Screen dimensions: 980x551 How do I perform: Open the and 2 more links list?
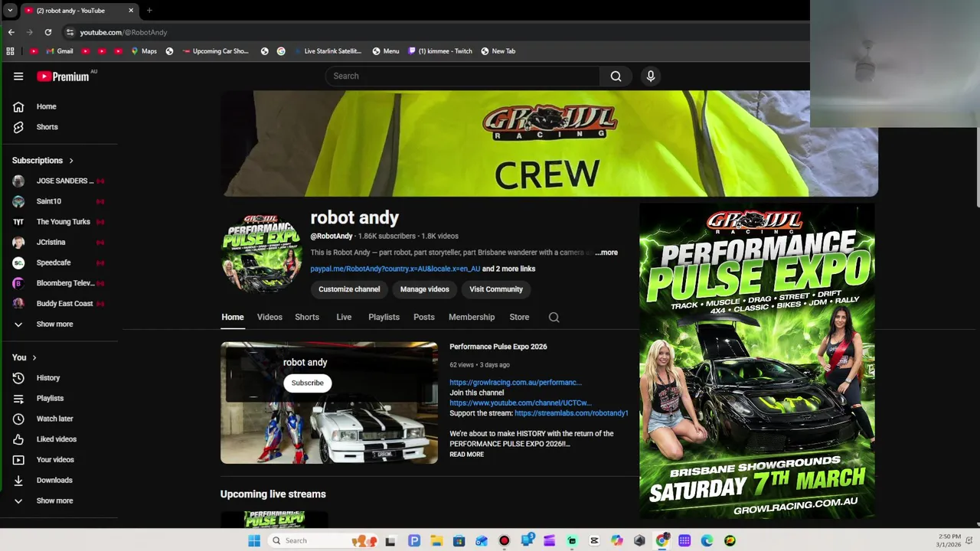(x=508, y=269)
